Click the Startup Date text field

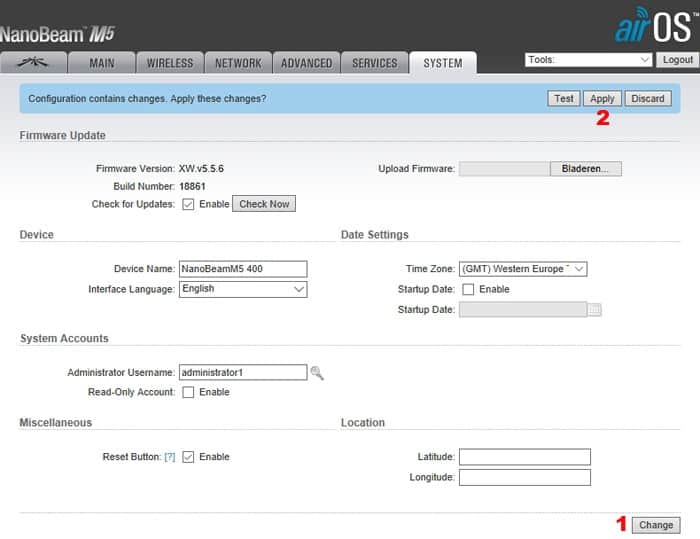tap(523, 309)
